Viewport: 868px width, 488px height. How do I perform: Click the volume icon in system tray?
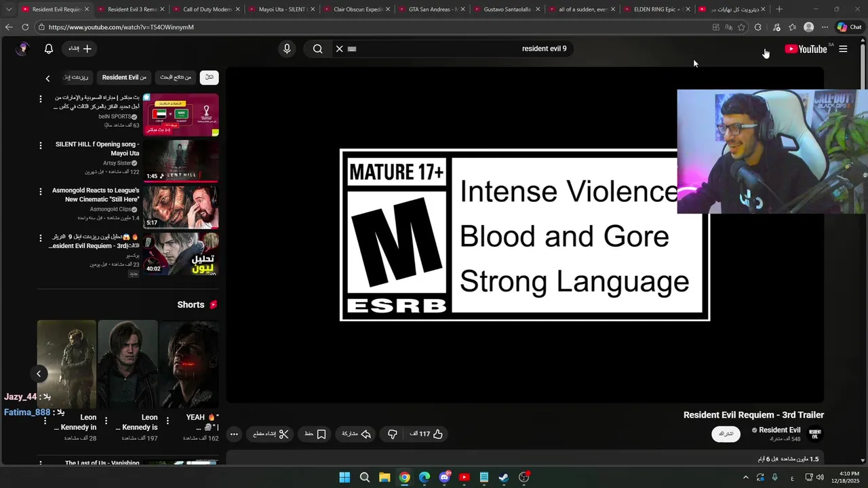(x=820, y=477)
